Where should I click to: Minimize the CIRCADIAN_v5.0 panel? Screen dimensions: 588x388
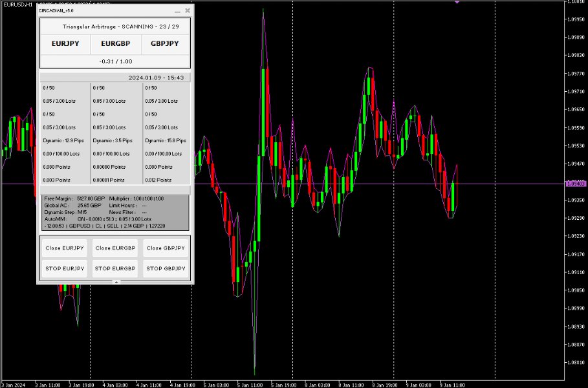177,11
